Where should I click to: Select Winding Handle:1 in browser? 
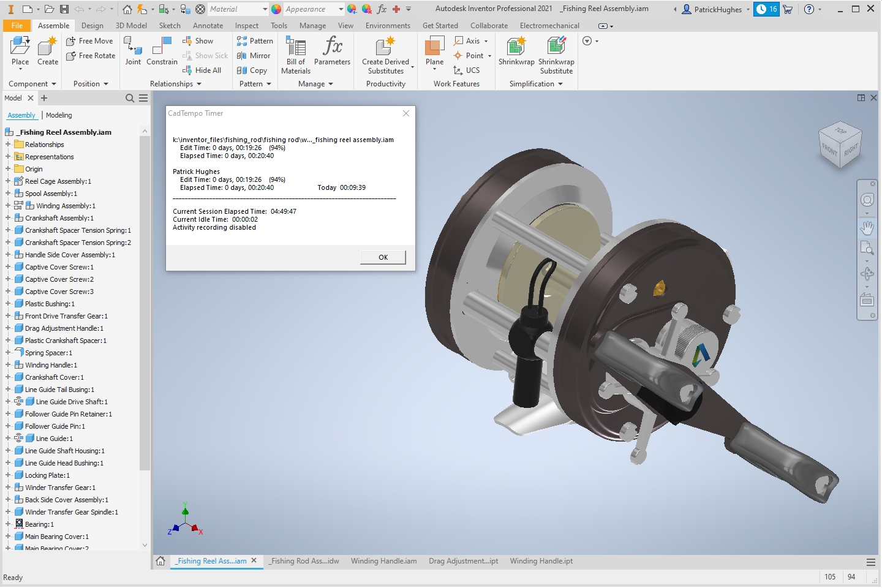click(51, 365)
